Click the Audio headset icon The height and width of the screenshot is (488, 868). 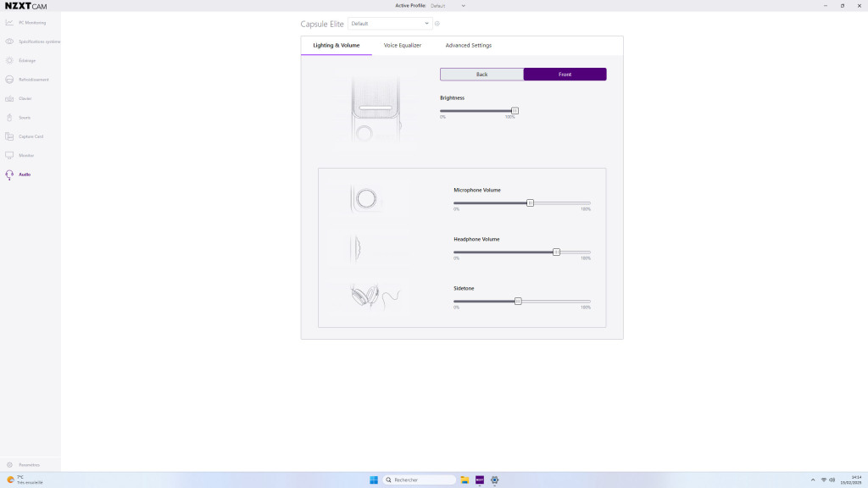(x=9, y=175)
